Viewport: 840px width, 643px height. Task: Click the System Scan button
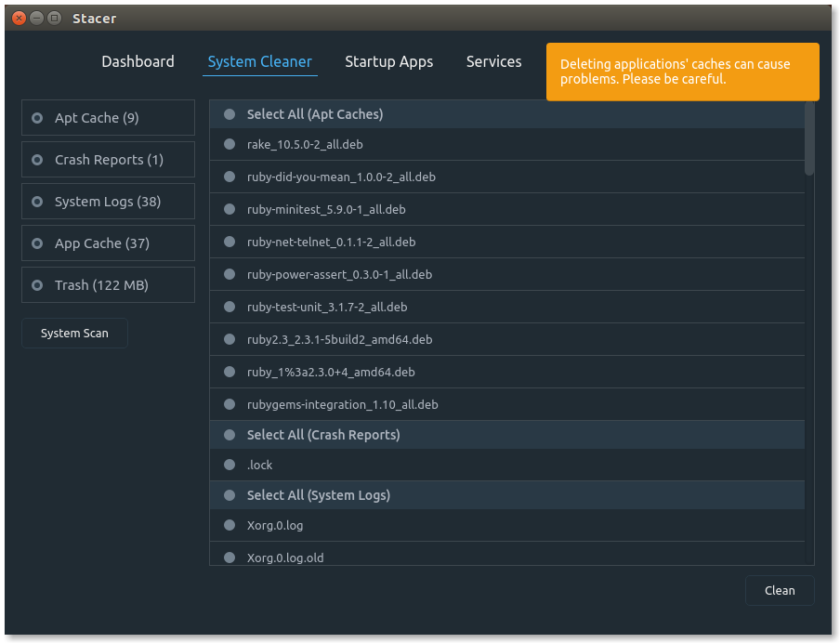tap(74, 333)
